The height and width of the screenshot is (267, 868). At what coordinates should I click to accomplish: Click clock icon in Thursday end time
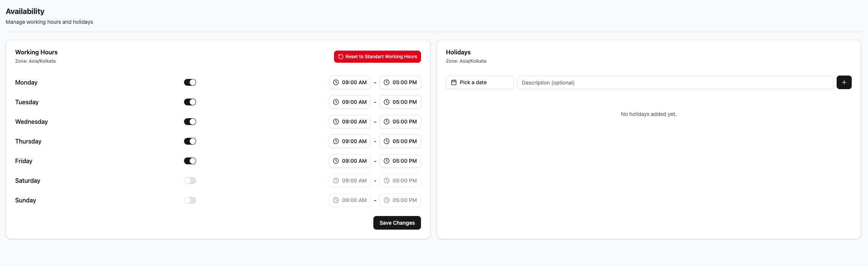coord(387,141)
